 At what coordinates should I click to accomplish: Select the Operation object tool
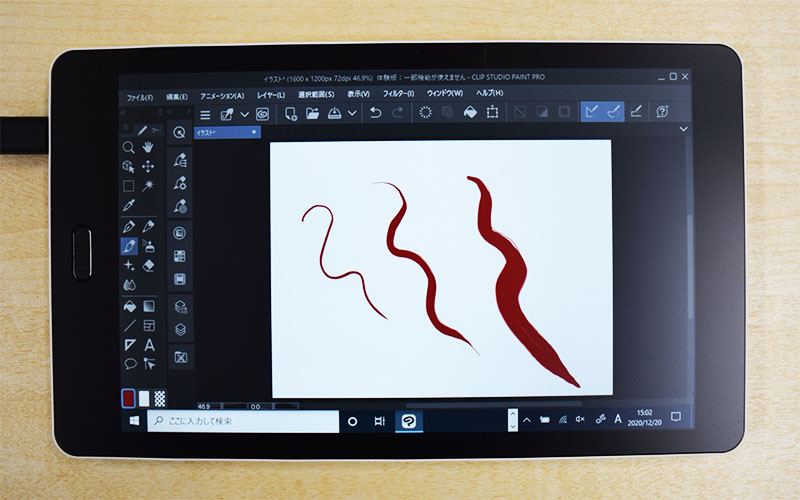click(x=129, y=166)
